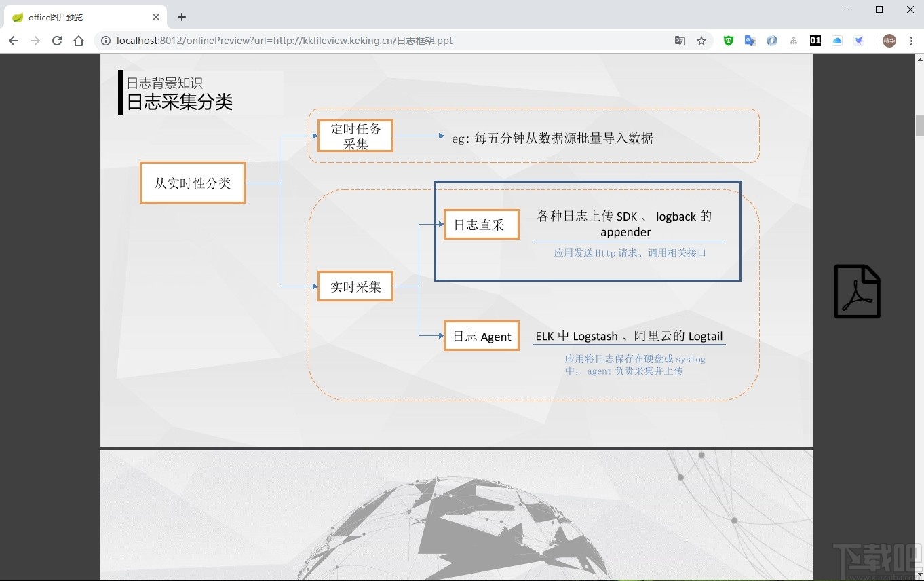Image resolution: width=924 pixels, height=581 pixels.
Task: Open Chrome's three-dot menu
Action: click(x=911, y=41)
